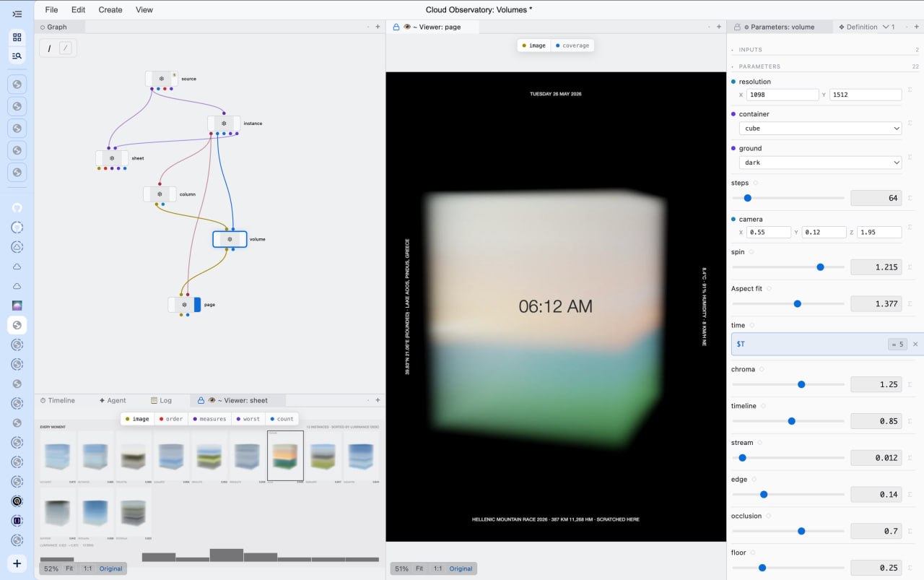Open the File menu

click(51, 10)
